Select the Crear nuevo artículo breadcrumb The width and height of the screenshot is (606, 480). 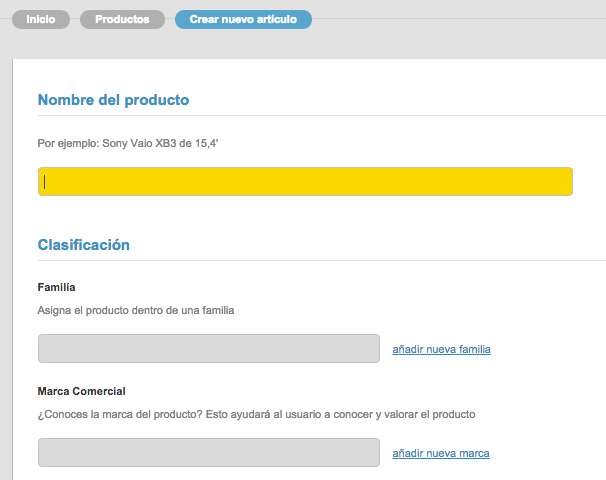(243, 19)
